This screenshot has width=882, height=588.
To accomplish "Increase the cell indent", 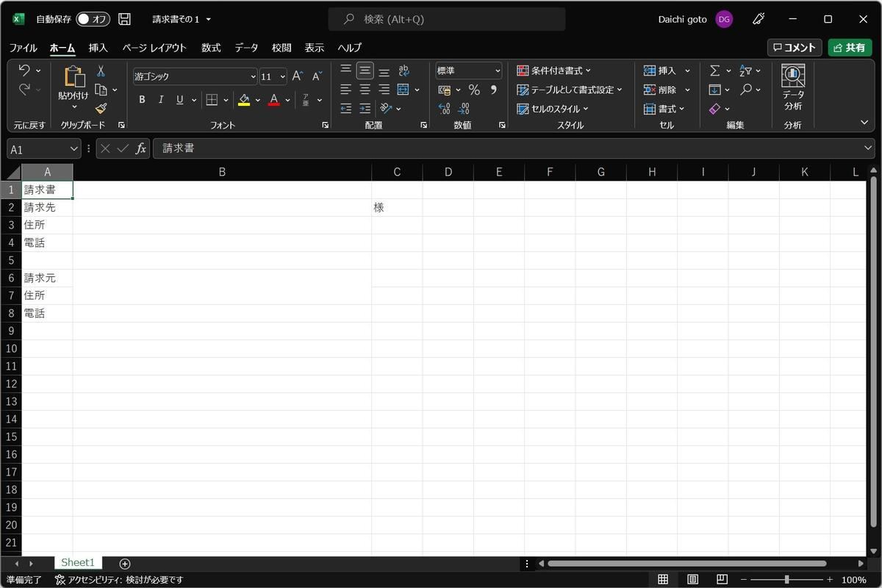I will pos(365,108).
